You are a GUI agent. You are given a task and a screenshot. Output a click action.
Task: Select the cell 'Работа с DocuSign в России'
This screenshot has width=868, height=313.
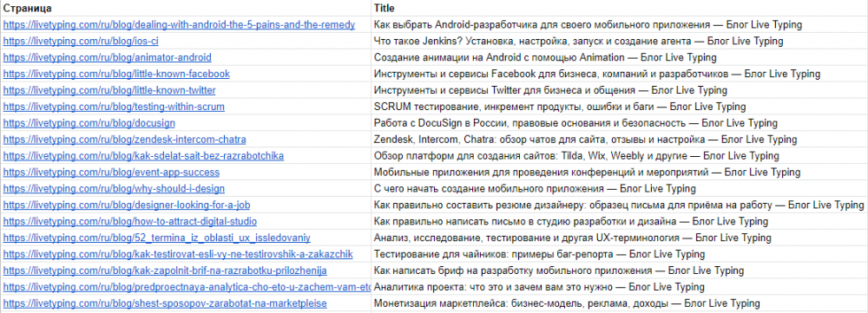620,123
